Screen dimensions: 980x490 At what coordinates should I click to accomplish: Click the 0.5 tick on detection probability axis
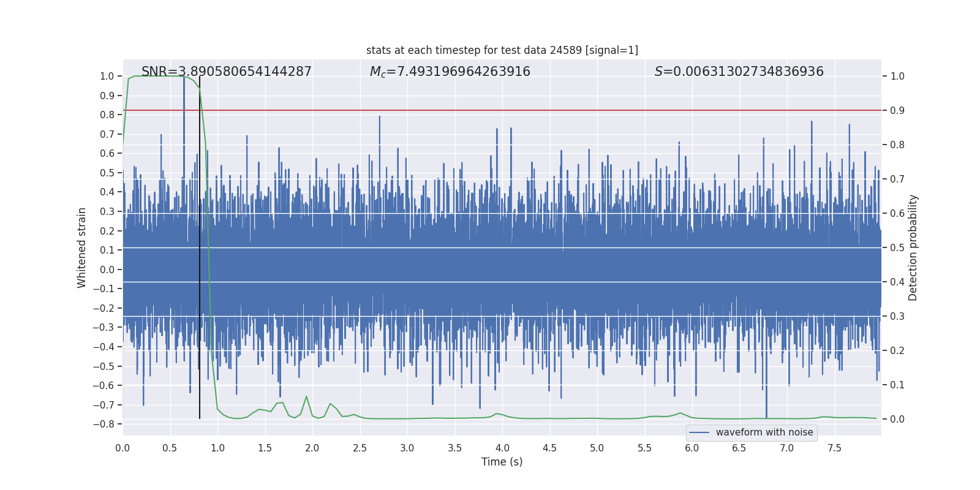897,248
